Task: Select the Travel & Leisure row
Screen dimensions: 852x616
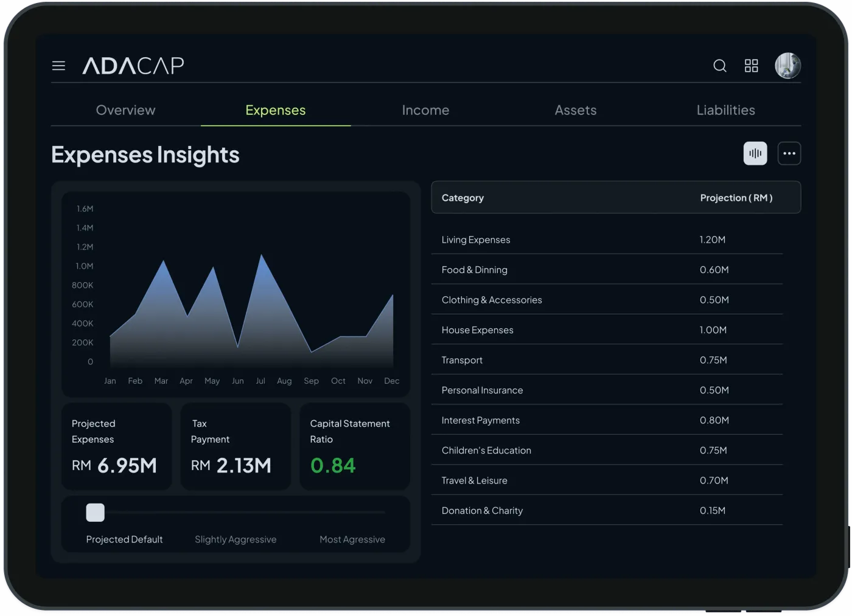Action: [607, 480]
